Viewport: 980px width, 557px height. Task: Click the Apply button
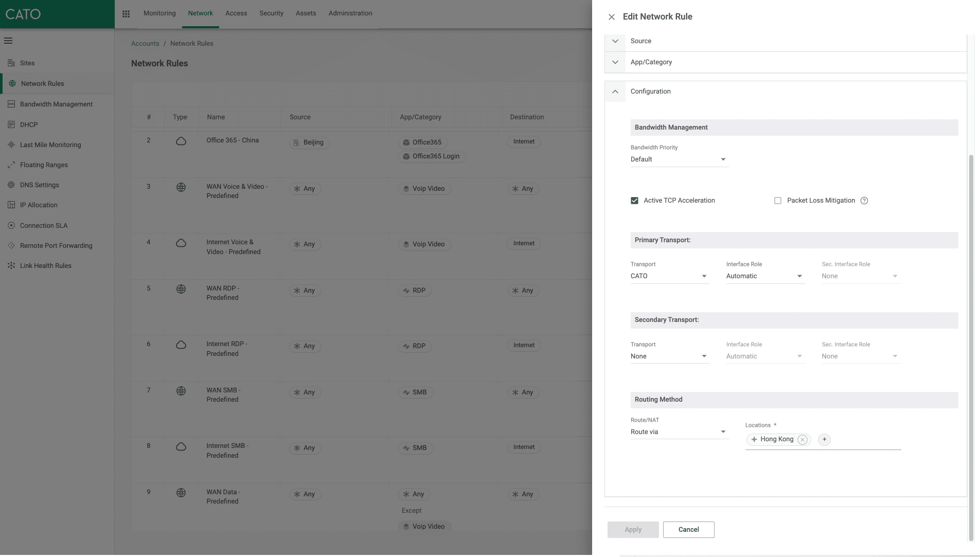(x=633, y=530)
